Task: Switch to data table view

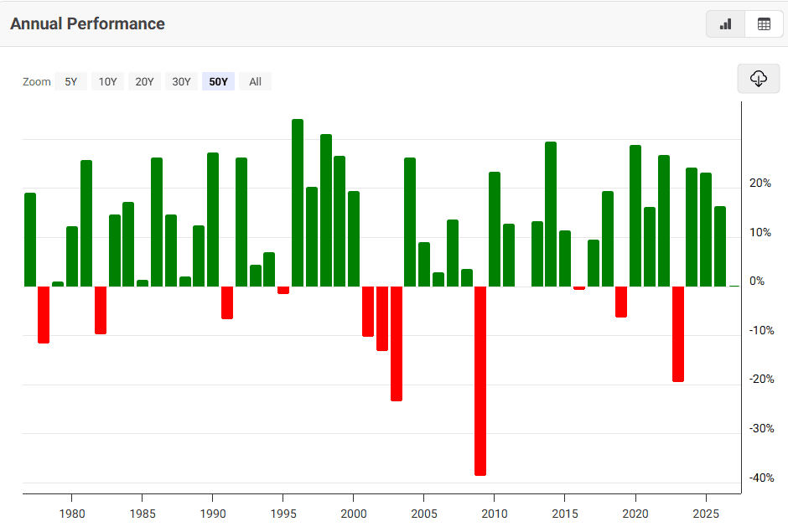Action: coord(764,24)
